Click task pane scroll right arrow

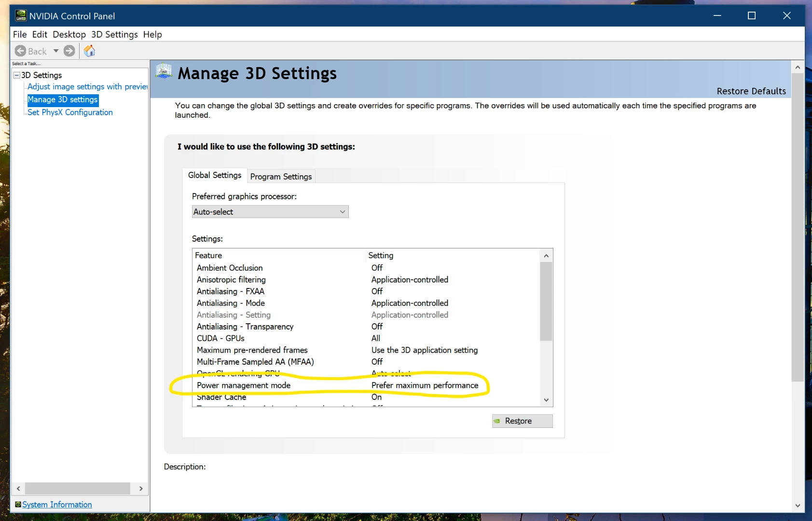click(x=141, y=489)
